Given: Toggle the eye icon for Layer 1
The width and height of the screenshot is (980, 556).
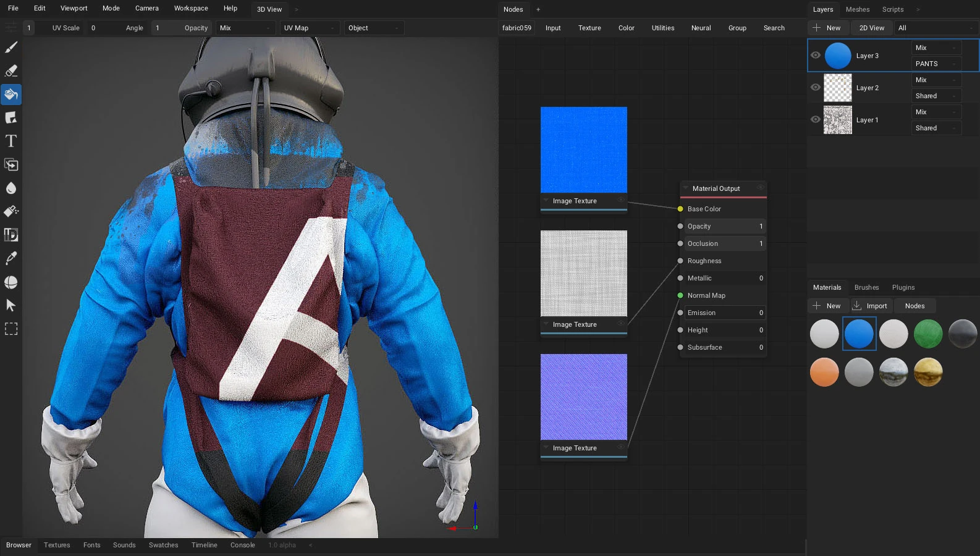Looking at the screenshot, I should 816,119.
